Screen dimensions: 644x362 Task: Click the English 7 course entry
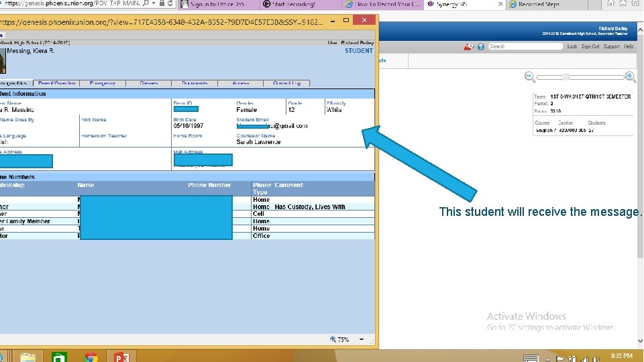pyautogui.click(x=546, y=131)
